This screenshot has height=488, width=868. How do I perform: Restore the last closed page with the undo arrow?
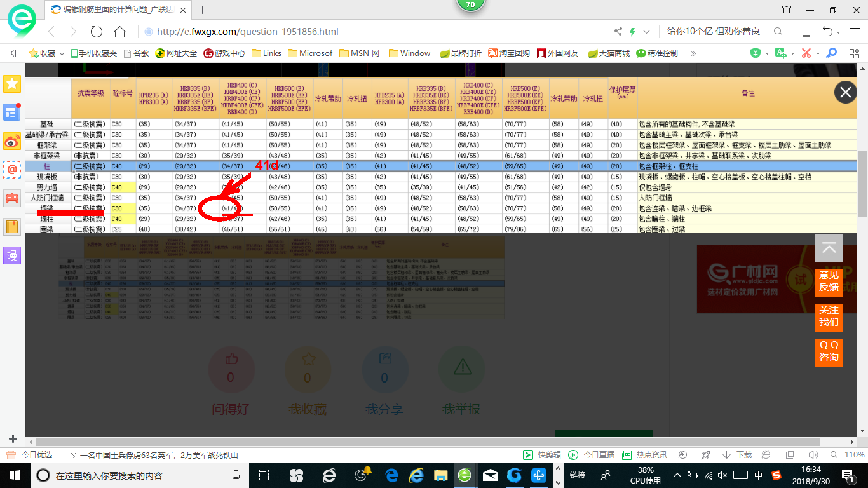tap(827, 32)
